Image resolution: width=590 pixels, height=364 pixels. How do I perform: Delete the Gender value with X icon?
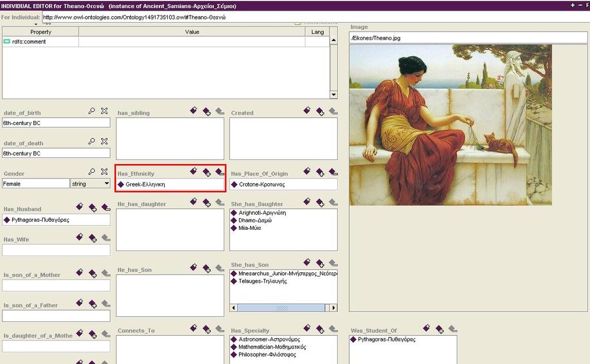104,172
